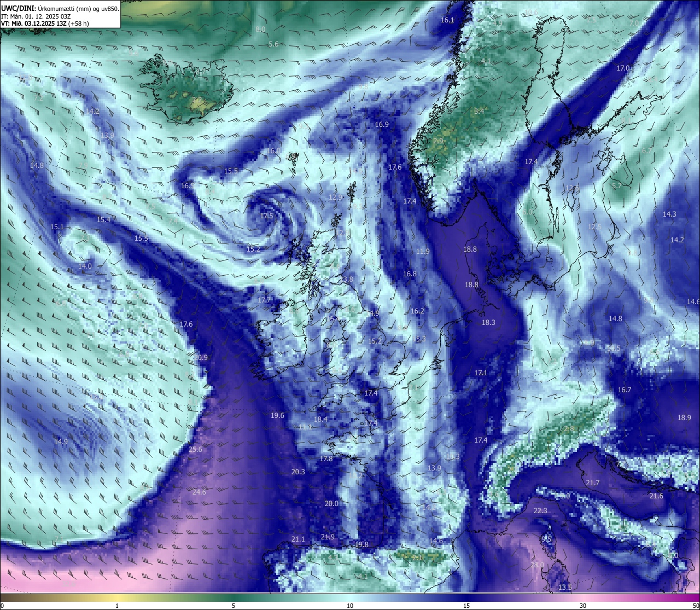This screenshot has width=700, height=610.
Task: Click the '16.9' value in the Norwegian Sea
Action: [x=382, y=125]
